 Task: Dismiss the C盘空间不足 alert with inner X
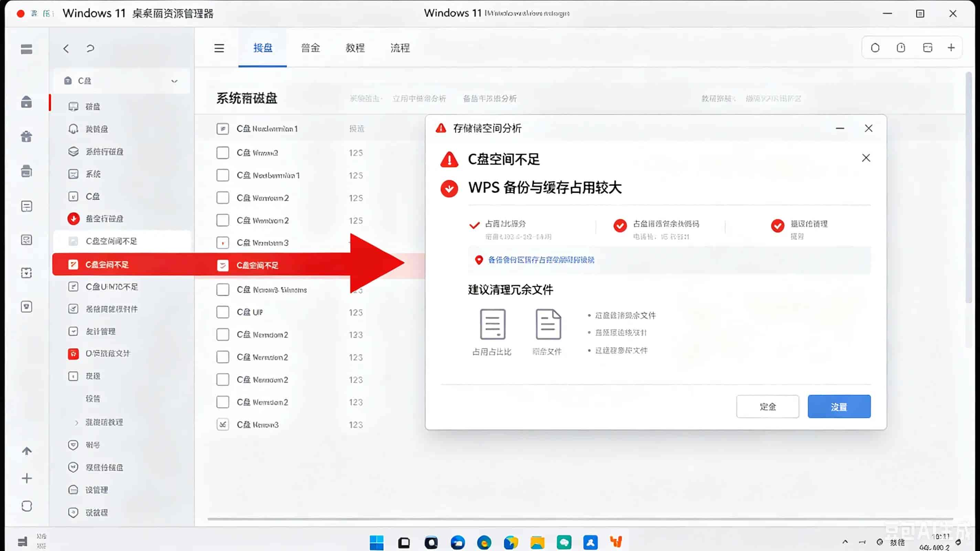(866, 158)
